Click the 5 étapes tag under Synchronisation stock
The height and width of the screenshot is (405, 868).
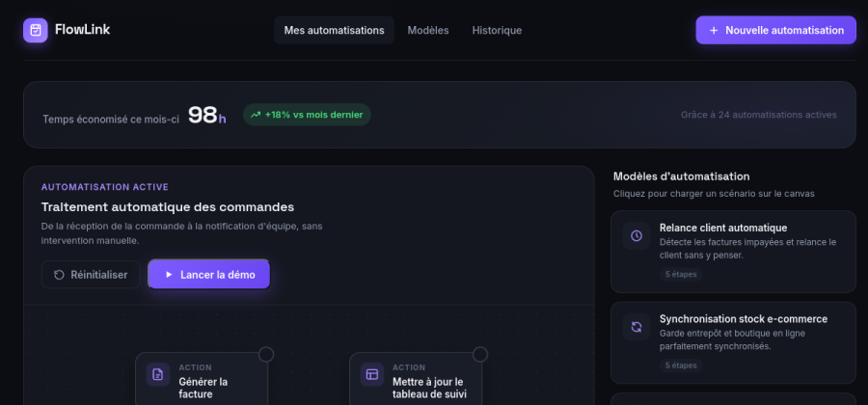681,365
